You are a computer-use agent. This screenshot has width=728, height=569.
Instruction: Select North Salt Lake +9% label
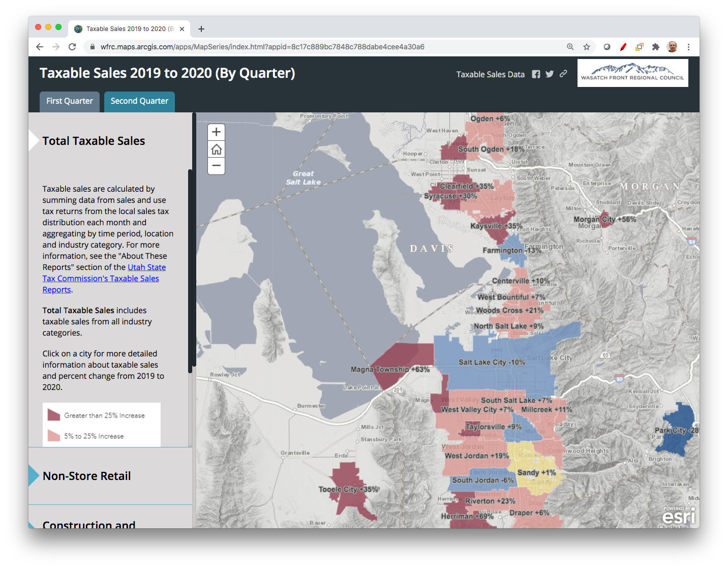pos(508,326)
